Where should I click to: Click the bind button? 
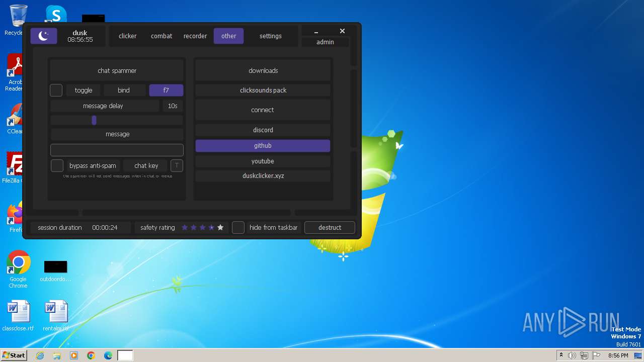pyautogui.click(x=124, y=90)
